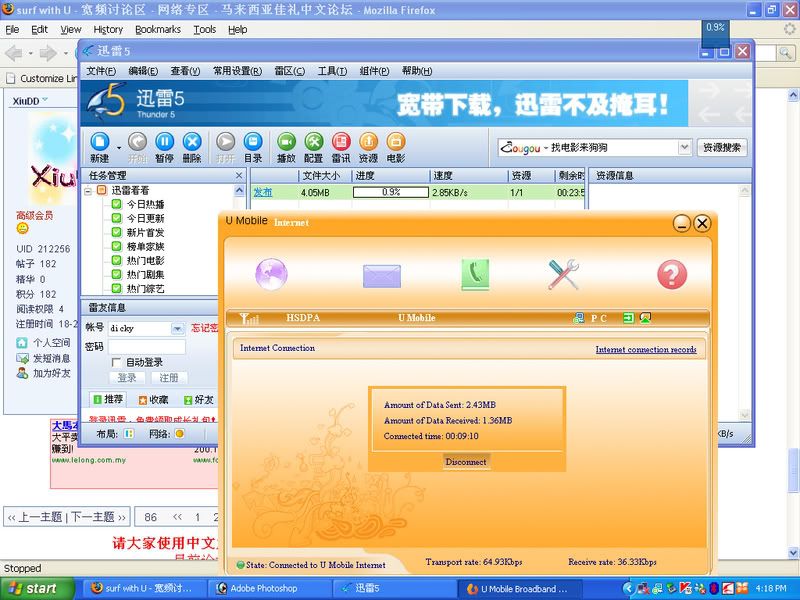
Task: Tick the 自动登录 auto-login checkbox
Action: click(116, 362)
